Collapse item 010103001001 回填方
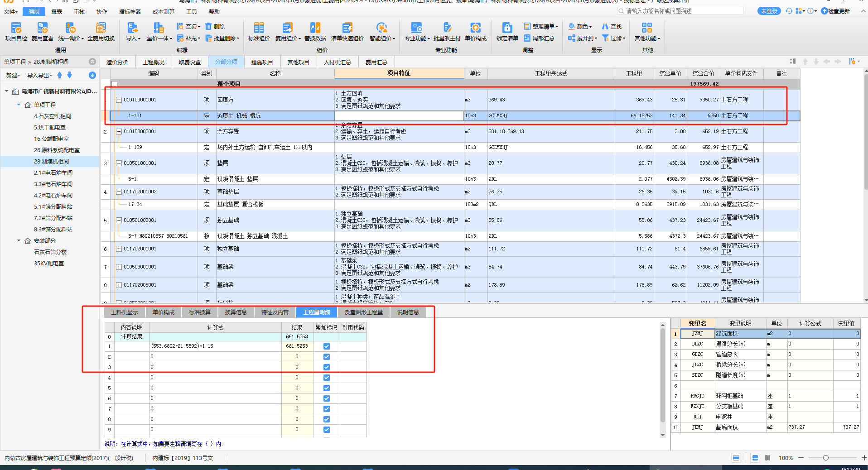This screenshot has width=868, height=470. coord(119,100)
